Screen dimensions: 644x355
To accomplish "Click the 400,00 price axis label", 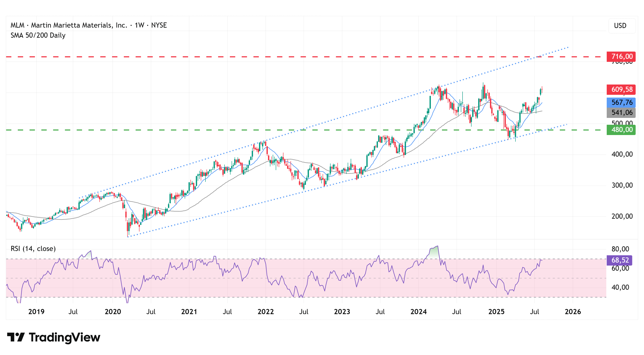I will pyautogui.click(x=622, y=154).
